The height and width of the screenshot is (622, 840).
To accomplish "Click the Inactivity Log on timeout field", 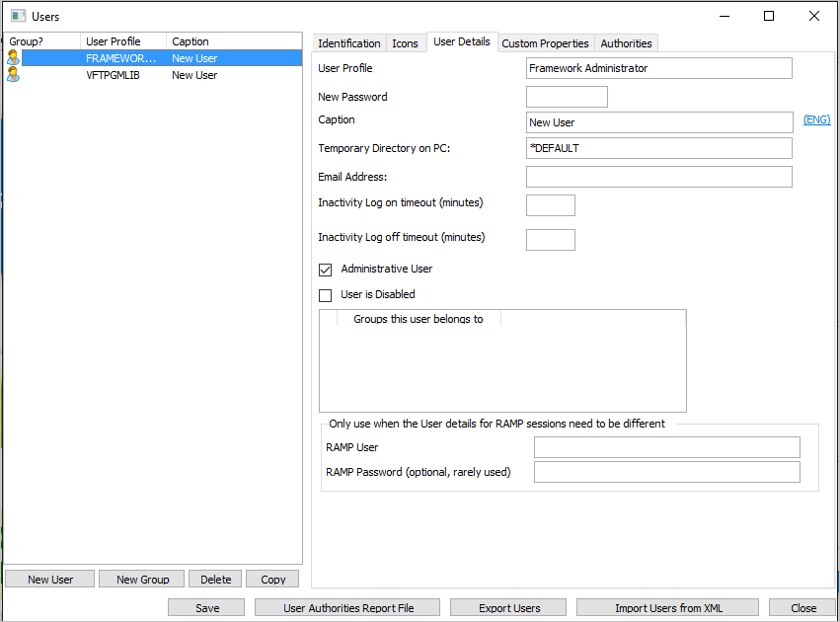I will click(551, 205).
